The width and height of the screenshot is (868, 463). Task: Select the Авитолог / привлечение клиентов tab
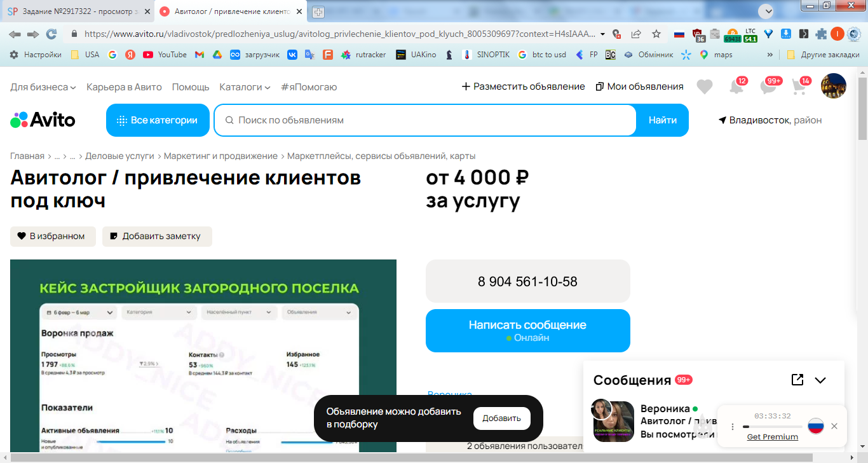coord(230,11)
